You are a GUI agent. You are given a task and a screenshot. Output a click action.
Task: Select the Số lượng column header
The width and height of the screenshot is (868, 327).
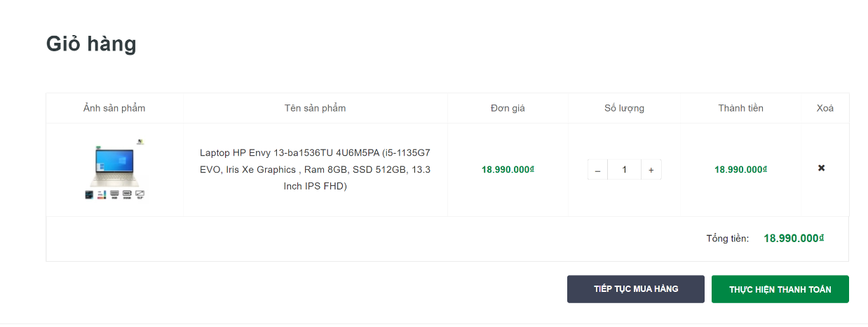[624, 108]
